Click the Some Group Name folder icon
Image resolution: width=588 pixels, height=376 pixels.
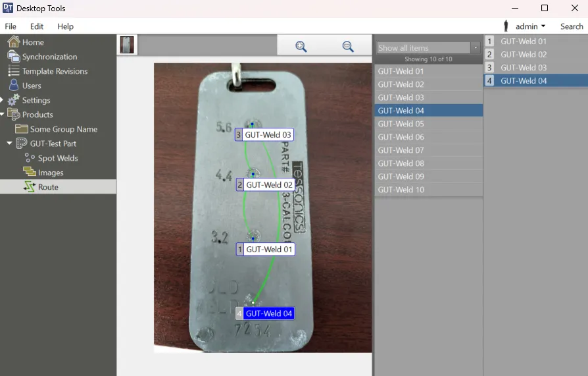tap(21, 129)
